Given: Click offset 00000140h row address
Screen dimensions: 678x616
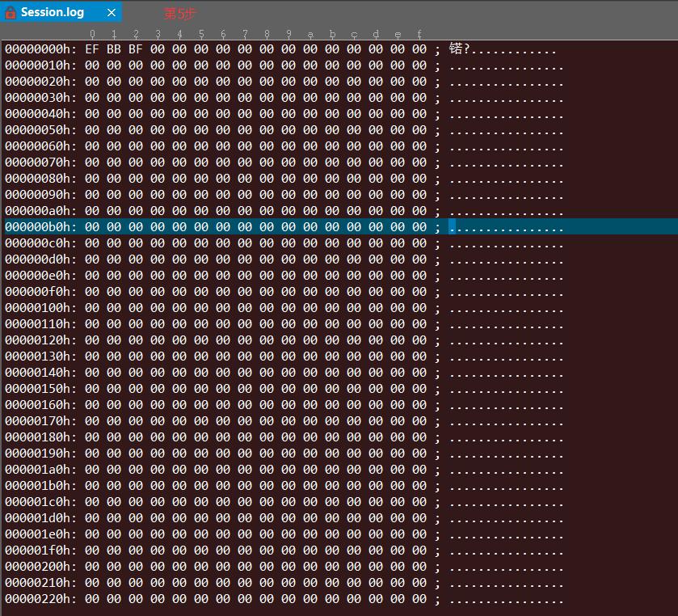Looking at the screenshot, I should (40, 373).
